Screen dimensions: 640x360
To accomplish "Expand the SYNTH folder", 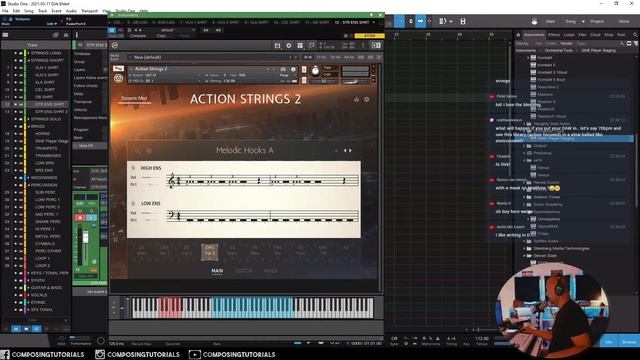I will coord(29,280).
